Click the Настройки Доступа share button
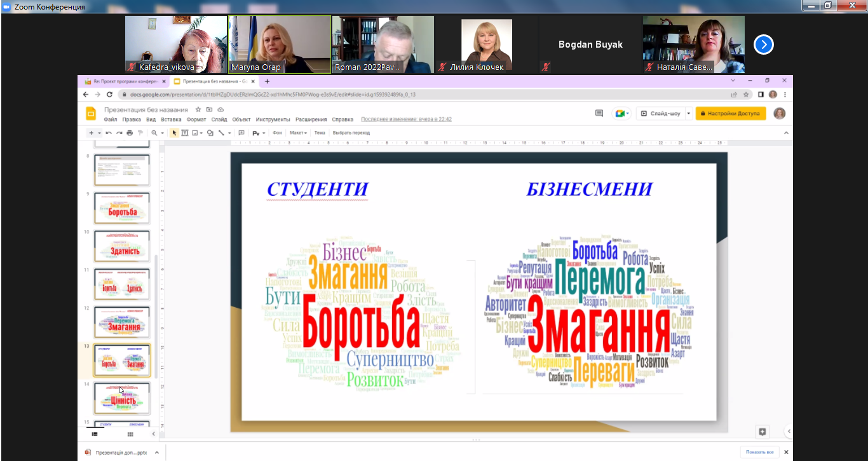 point(730,114)
